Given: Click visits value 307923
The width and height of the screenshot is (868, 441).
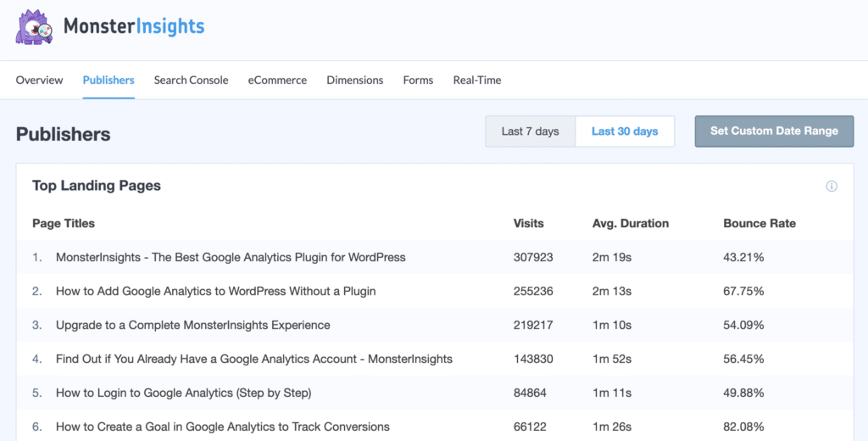Looking at the screenshot, I should tap(533, 257).
